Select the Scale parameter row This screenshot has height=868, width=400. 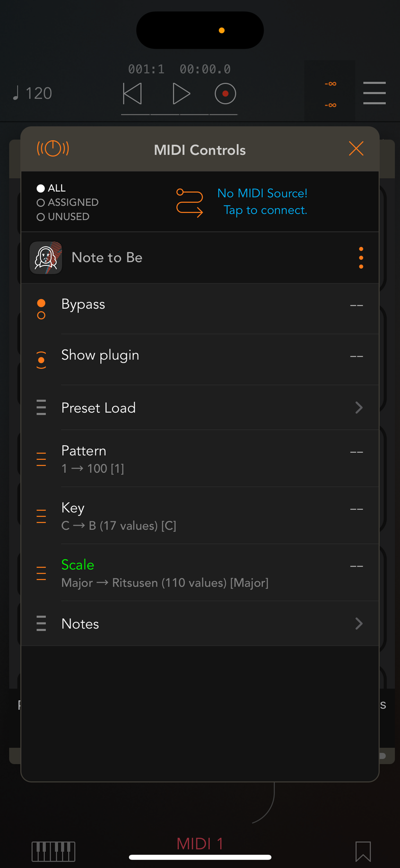(200, 572)
